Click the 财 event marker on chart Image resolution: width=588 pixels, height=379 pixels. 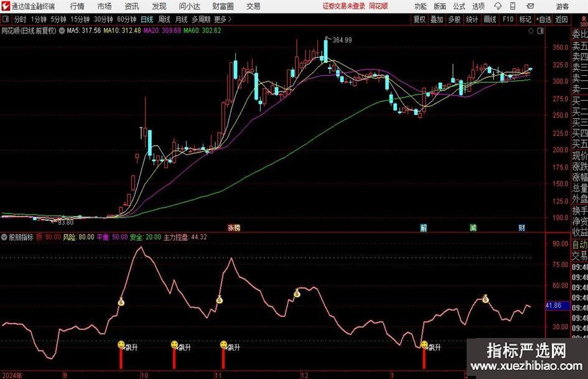pyautogui.click(x=521, y=227)
